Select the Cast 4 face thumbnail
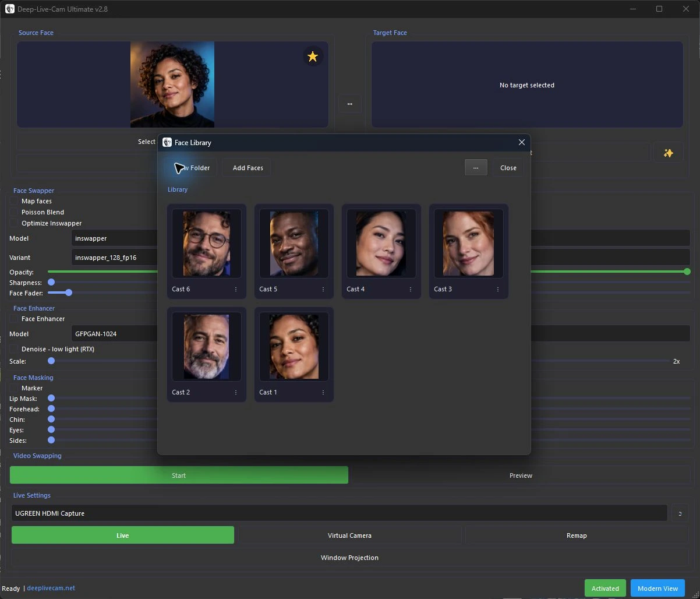 381,244
